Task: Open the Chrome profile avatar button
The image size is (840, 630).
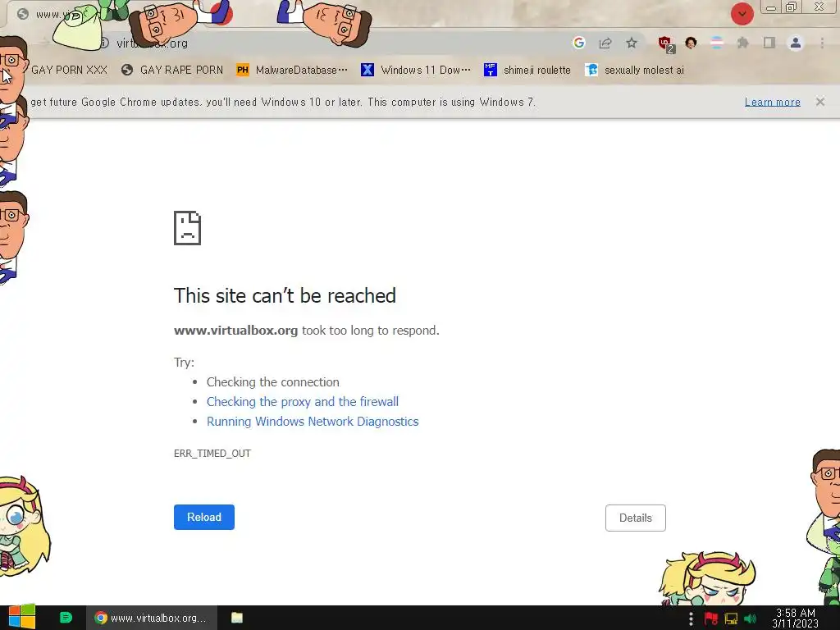Action: pos(795,43)
